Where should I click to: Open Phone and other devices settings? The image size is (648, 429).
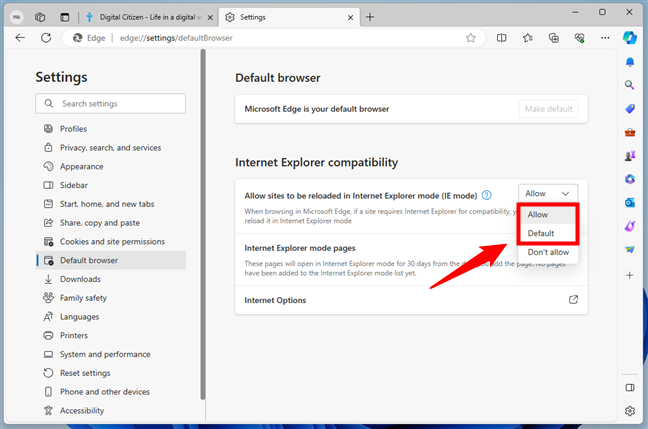(111, 391)
